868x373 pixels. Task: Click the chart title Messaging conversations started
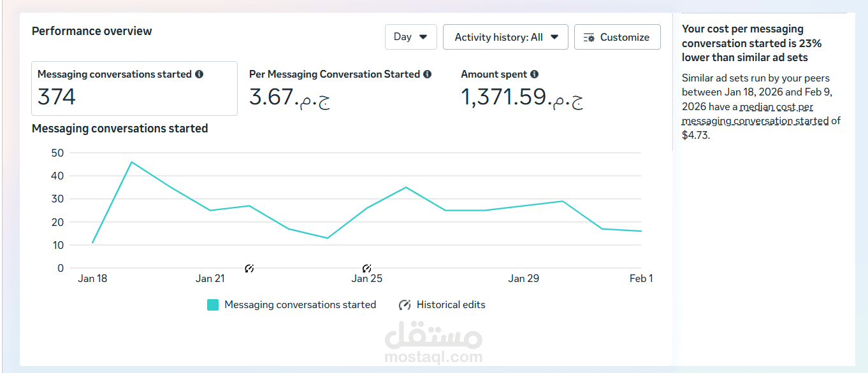(120, 129)
